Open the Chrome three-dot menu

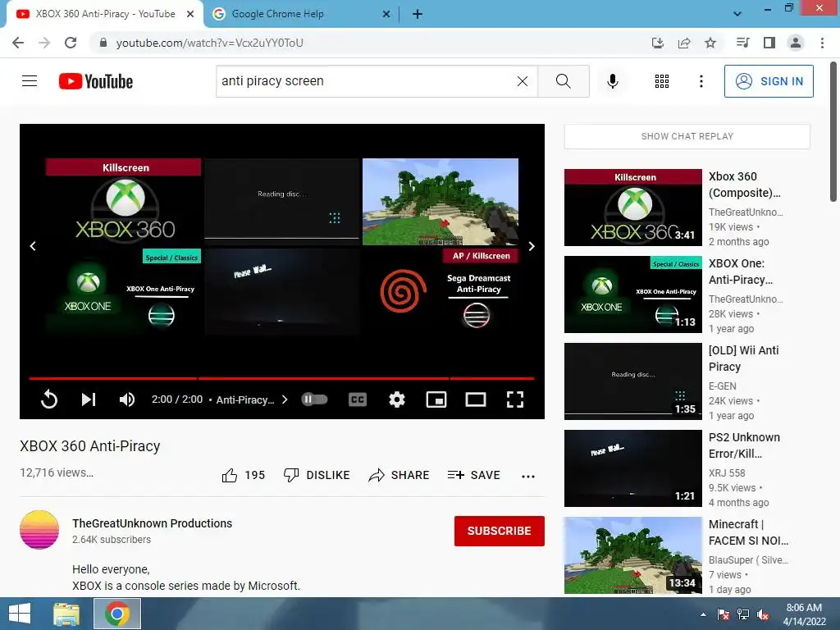(822, 43)
